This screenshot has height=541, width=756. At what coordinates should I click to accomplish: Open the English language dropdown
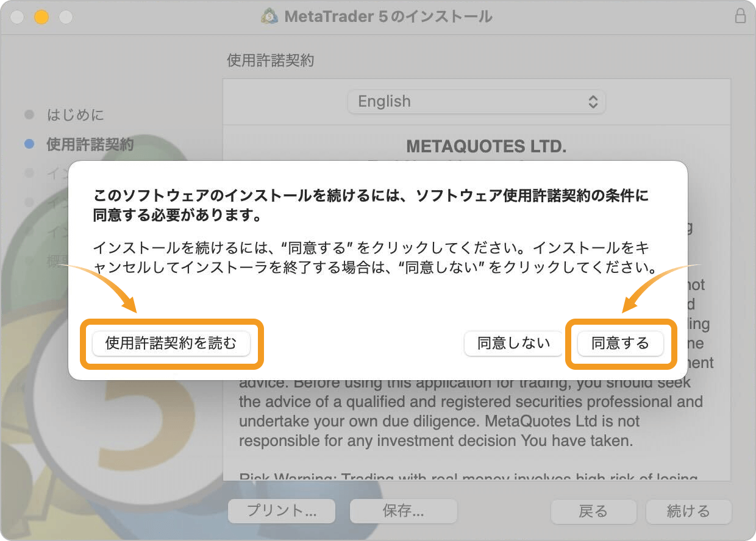(476, 102)
